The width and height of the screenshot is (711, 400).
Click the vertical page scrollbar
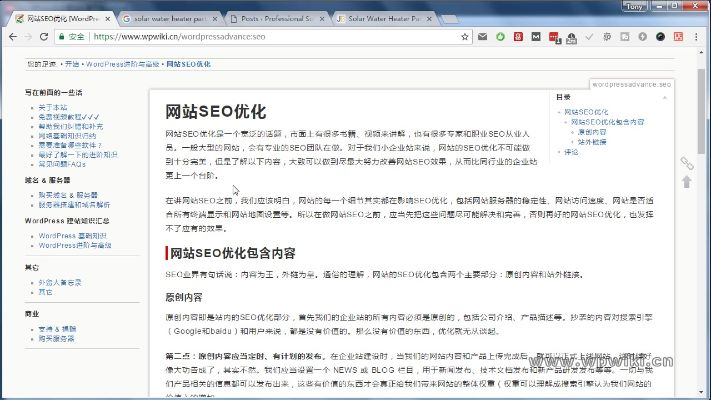click(704, 200)
